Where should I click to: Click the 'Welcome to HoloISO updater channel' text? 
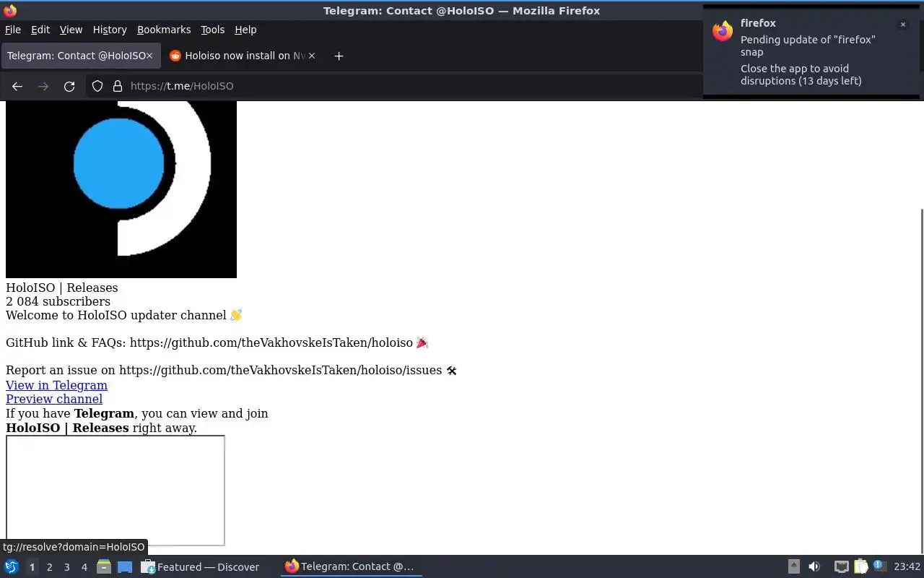[x=116, y=315]
